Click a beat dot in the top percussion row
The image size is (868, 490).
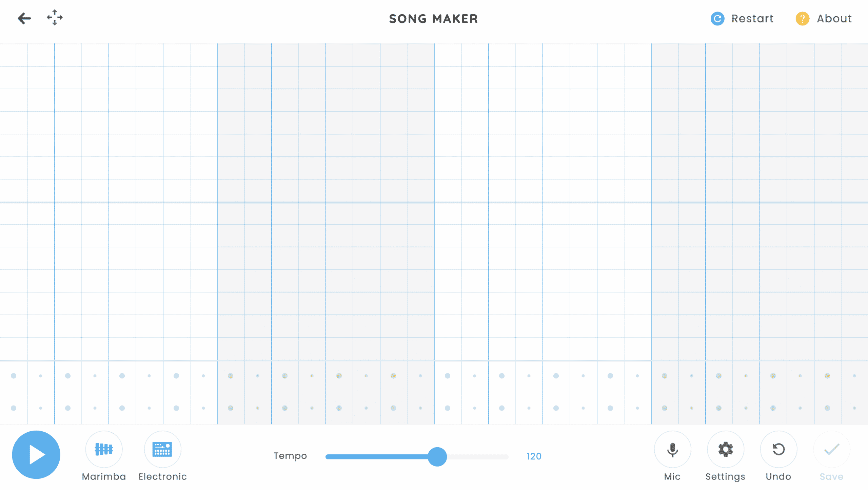pos(13,377)
